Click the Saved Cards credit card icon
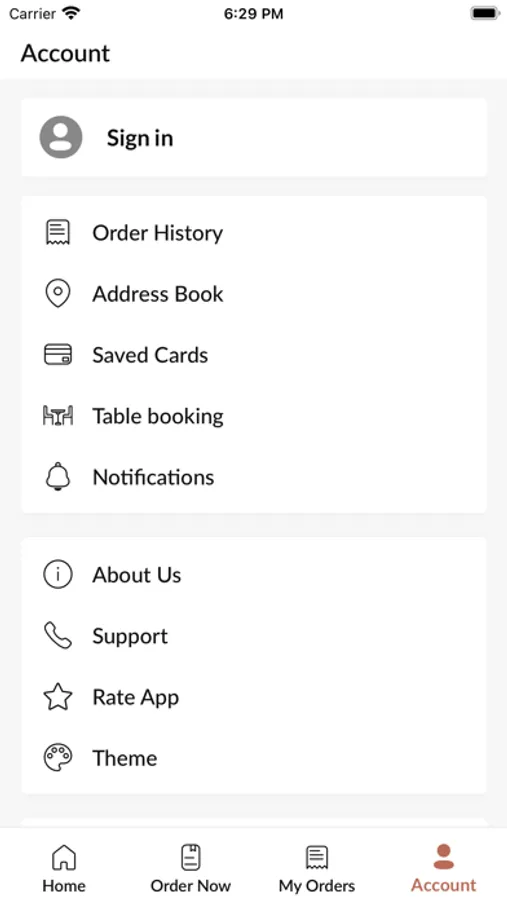 [x=58, y=355]
